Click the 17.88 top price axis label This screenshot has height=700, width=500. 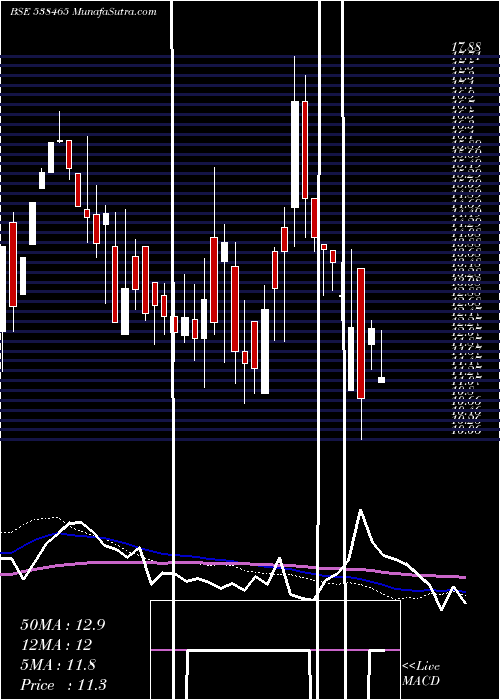(467, 46)
